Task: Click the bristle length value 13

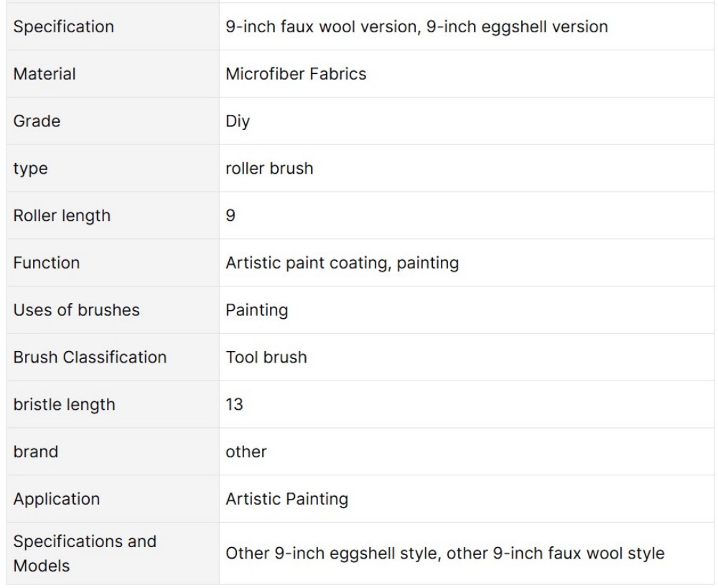Action: [234, 404]
